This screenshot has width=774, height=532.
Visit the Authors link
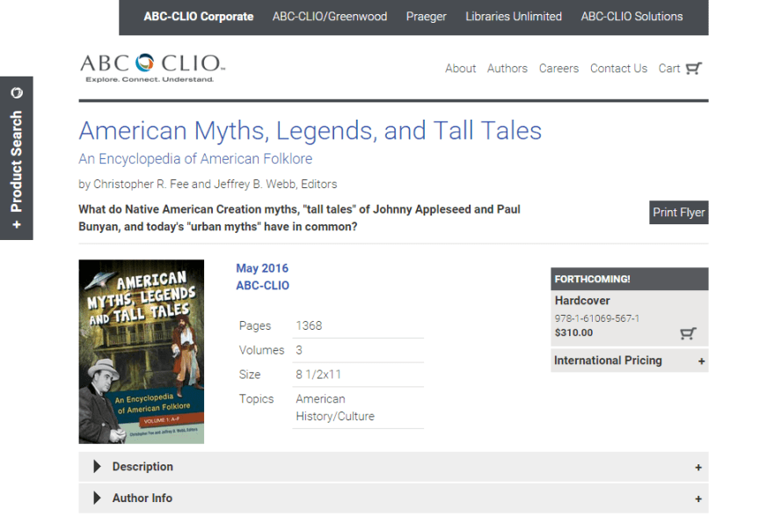click(507, 69)
